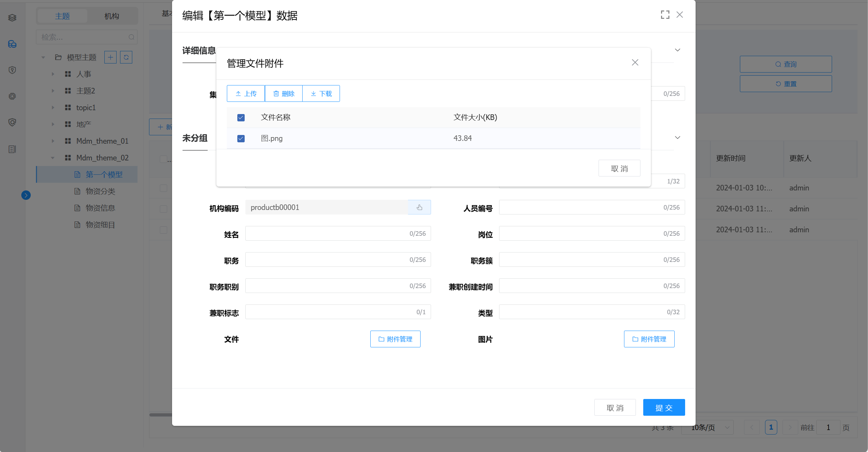
Task: Focus the 姓名 input field
Action: point(338,233)
